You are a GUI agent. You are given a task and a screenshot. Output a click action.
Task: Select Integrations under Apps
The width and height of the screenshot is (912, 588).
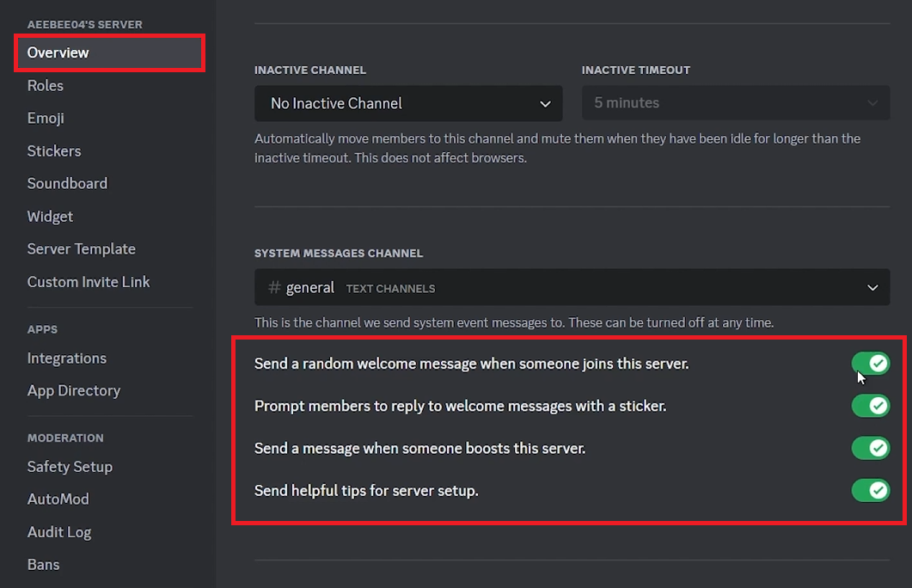(67, 358)
